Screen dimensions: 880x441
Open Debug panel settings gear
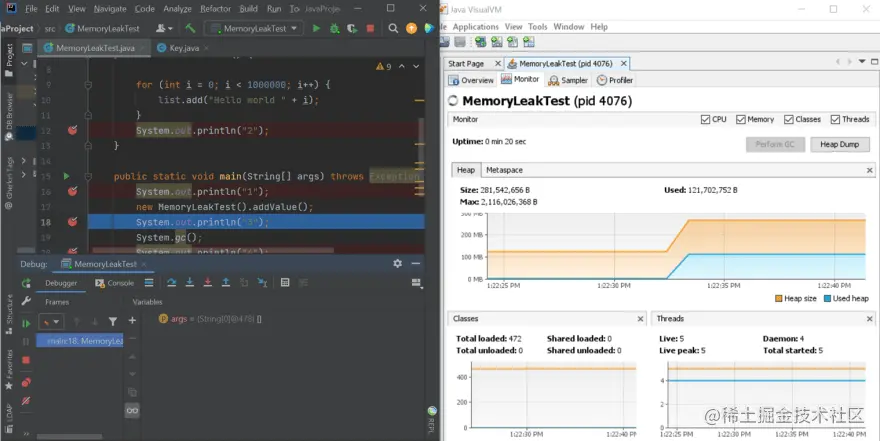point(397,263)
